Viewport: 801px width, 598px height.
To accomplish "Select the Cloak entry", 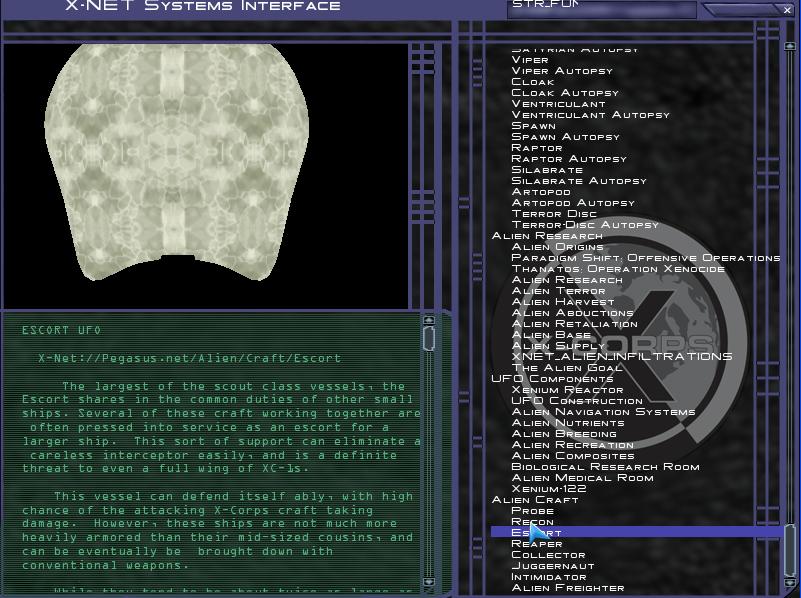I will 533,82.
